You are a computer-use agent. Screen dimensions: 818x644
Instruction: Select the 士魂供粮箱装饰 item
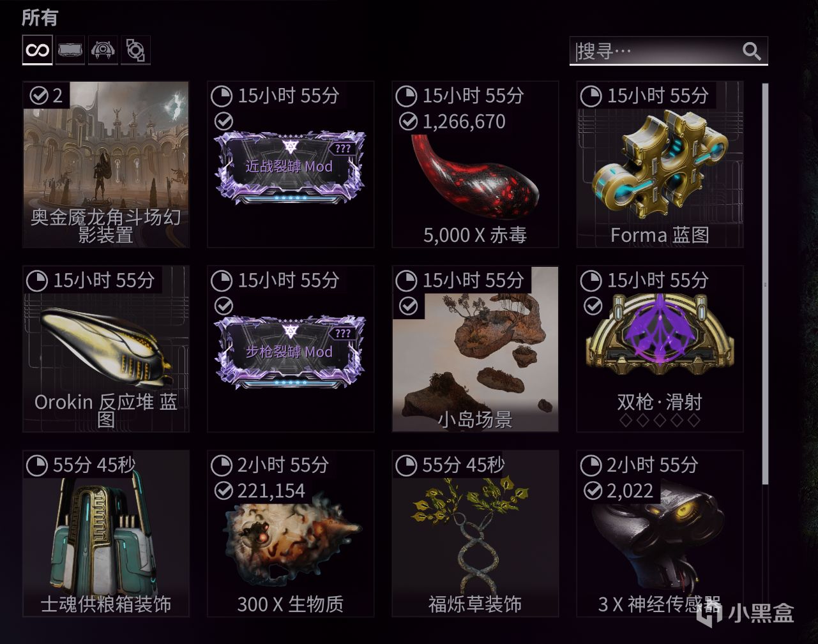click(x=106, y=534)
